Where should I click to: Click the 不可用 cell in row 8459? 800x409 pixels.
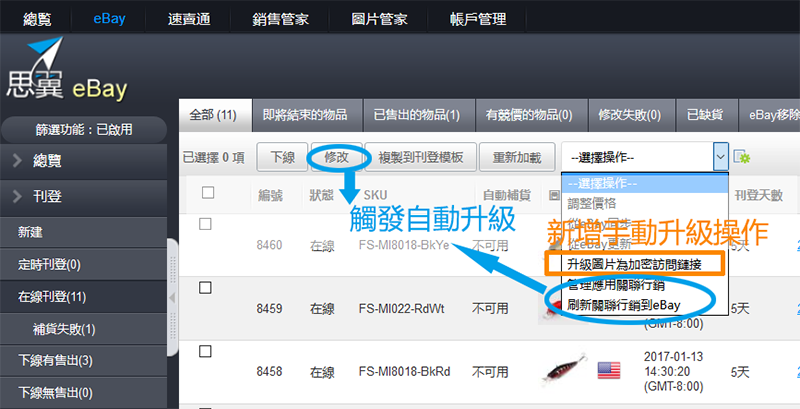(490, 309)
